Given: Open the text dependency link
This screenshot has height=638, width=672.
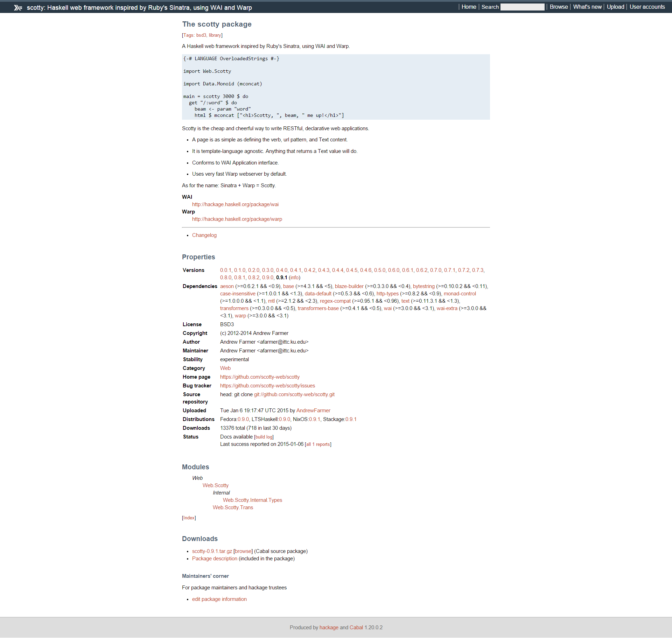Looking at the screenshot, I should click(x=405, y=301).
